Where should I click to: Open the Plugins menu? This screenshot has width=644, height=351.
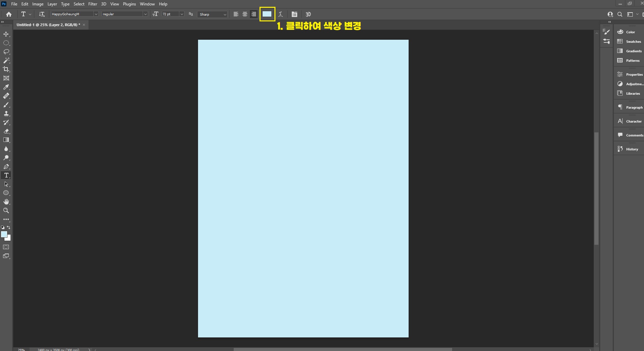point(129,4)
